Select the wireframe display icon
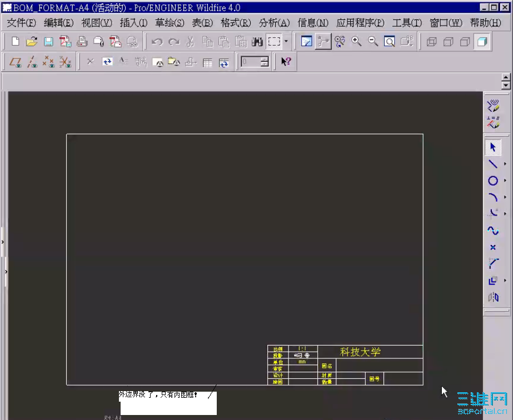Screen dimensions: 513x420 (431, 42)
